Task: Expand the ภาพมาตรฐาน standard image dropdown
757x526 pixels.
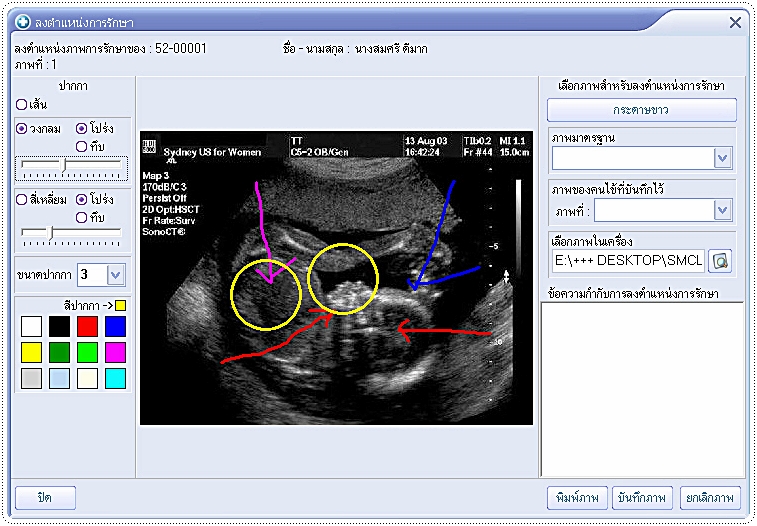Action: (722, 158)
